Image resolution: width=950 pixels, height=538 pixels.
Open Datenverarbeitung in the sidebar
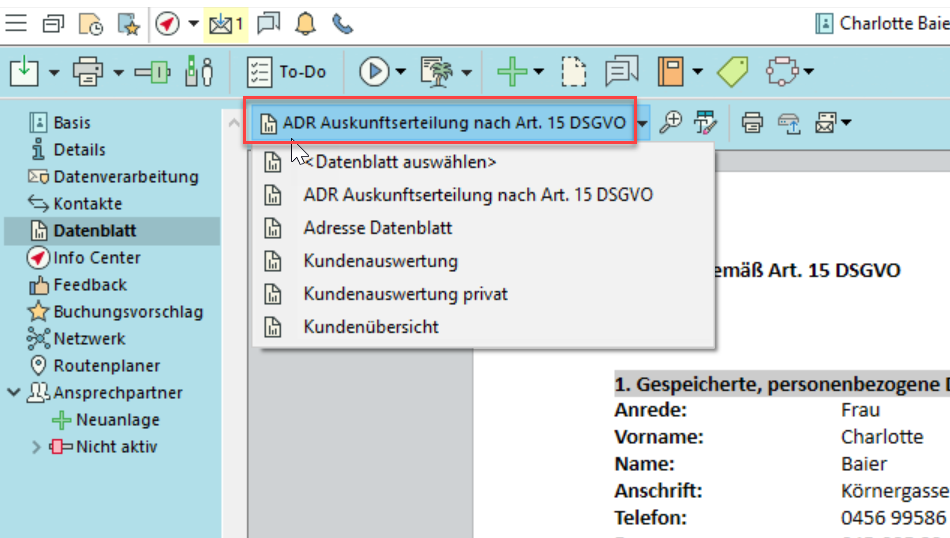click(125, 177)
